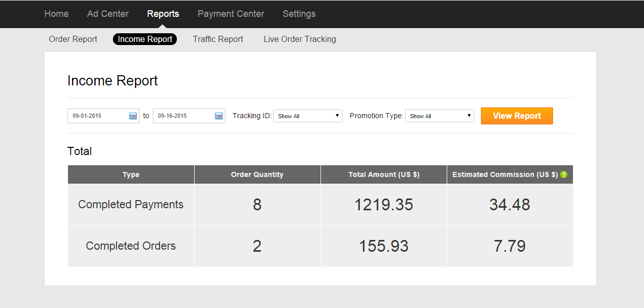This screenshot has height=308, width=644.
Task: Click the orange View Report button
Action: point(517,116)
